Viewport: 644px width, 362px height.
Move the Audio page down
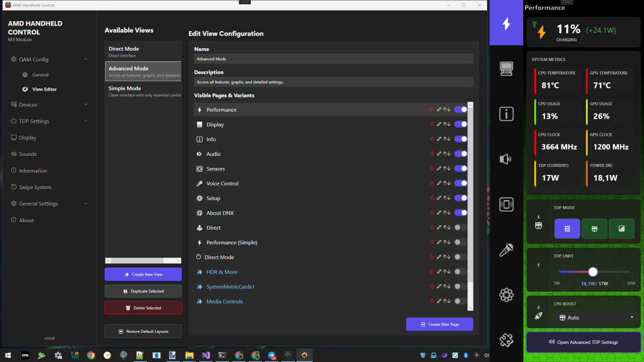click(x=449, y=154)
